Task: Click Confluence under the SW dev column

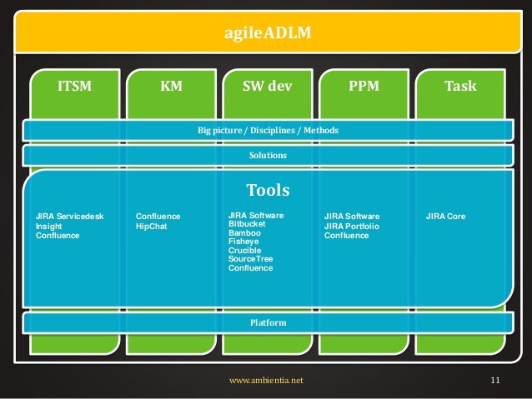Action: pyautogui.click(x=251, y=268)
